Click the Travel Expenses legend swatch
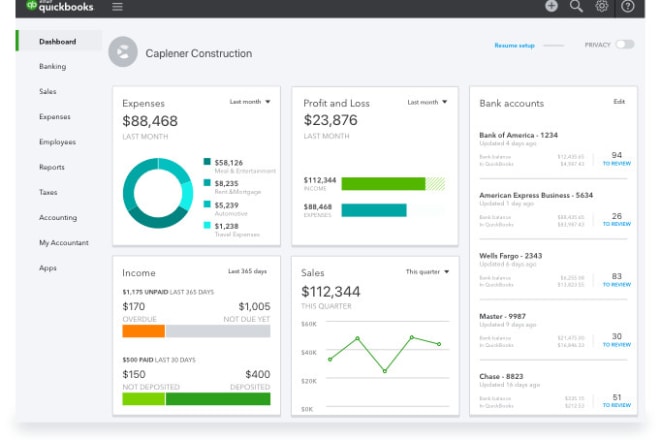This screenshot has width=660, height=440. click(207, 225)
